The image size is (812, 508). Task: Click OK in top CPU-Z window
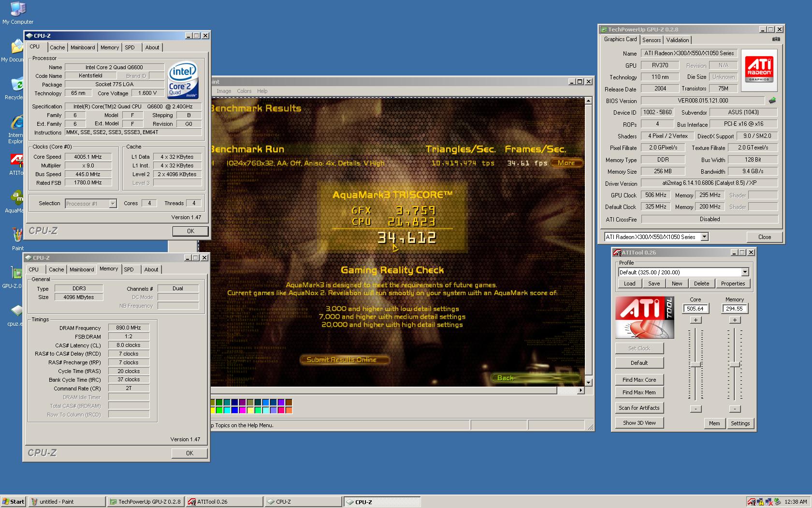(x=190, y=231)
